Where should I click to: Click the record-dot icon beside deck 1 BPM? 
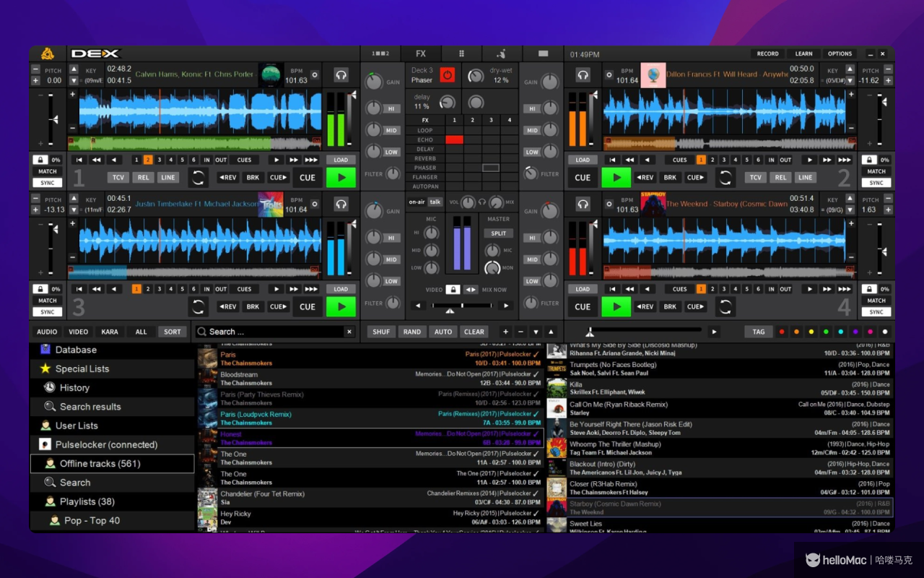(x=314, y=74)
